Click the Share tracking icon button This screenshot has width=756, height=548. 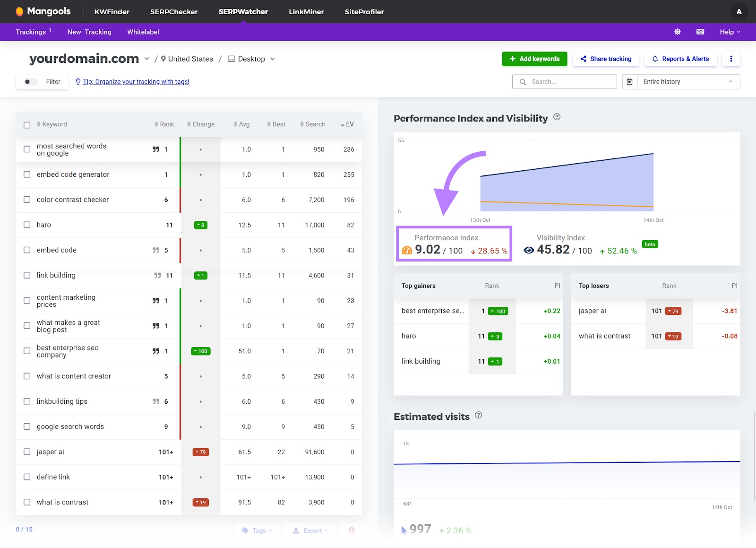pyautogui.click(x=583, y=59)
